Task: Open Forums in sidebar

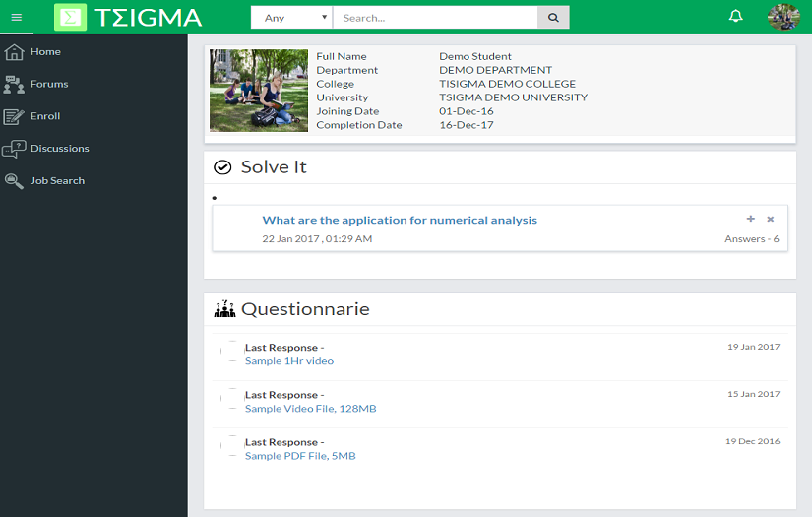Action: [x=49, y=84]
